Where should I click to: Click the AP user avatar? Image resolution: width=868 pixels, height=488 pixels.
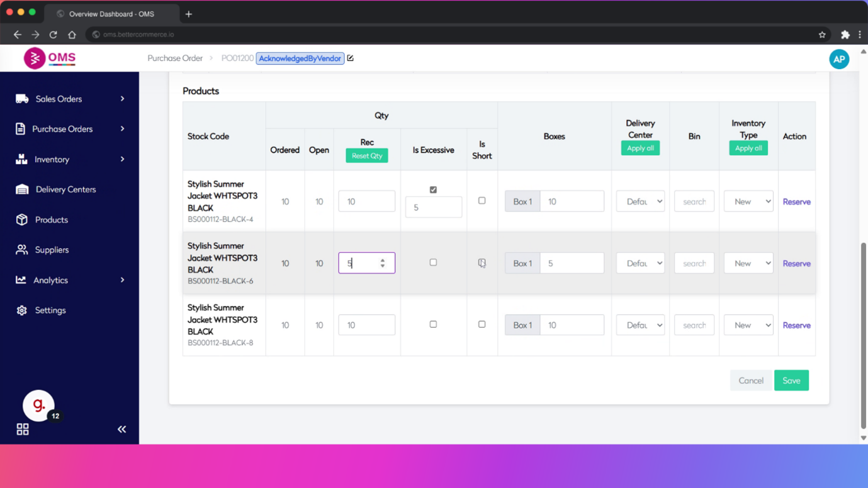click(838, 59)
